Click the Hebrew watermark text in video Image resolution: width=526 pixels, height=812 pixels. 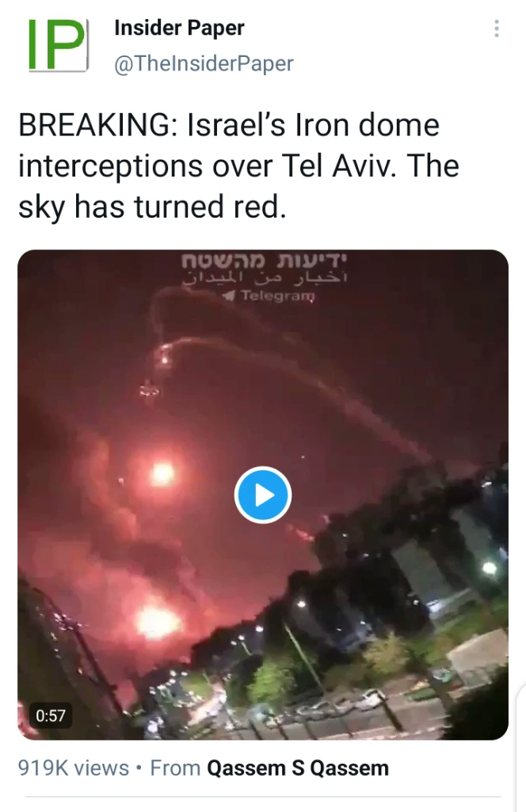click(x=264, y=260)
